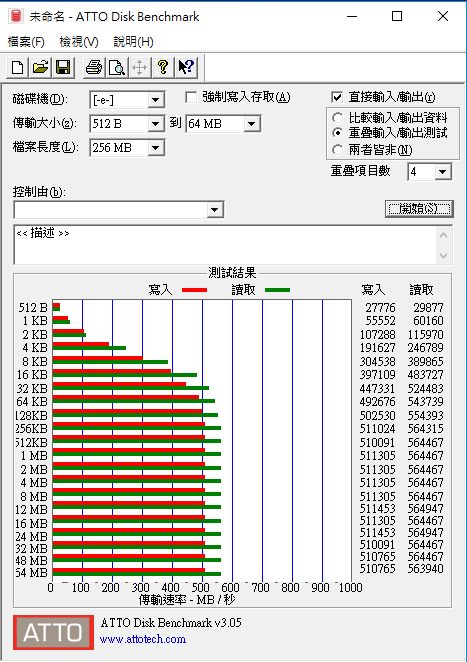Click the red 寫入 legend swatch
467x662 pixels.
(x=194, y=290)
